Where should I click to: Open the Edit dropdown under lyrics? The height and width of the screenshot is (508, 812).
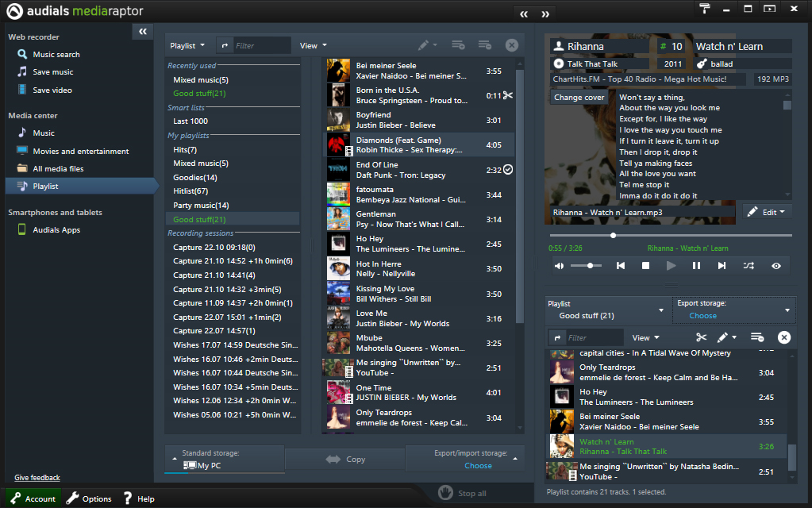(x=768, y=212)
